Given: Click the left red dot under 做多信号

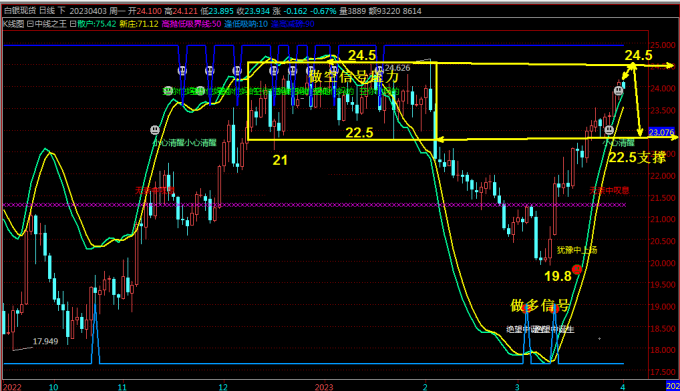Looking at the screenshot, I should (526, 308).
